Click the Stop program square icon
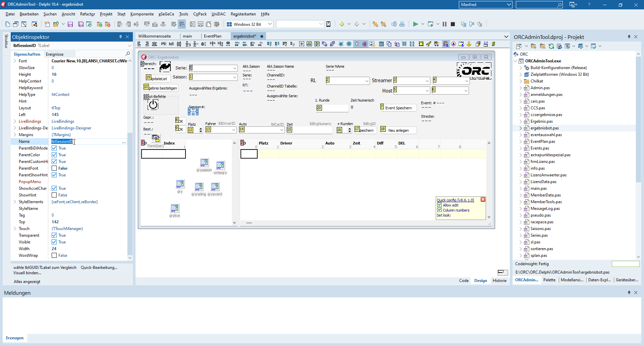This screenshot has height=346, width=644. click(453, 24)
